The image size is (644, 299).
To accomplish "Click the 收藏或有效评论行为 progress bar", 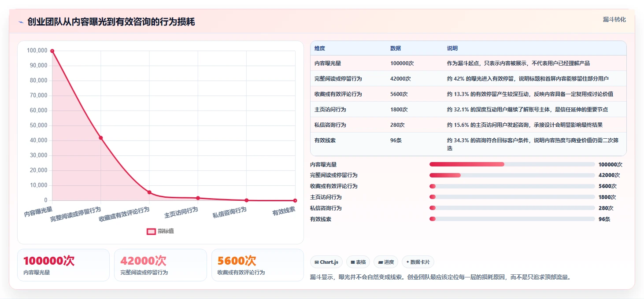I will [512, 186].
